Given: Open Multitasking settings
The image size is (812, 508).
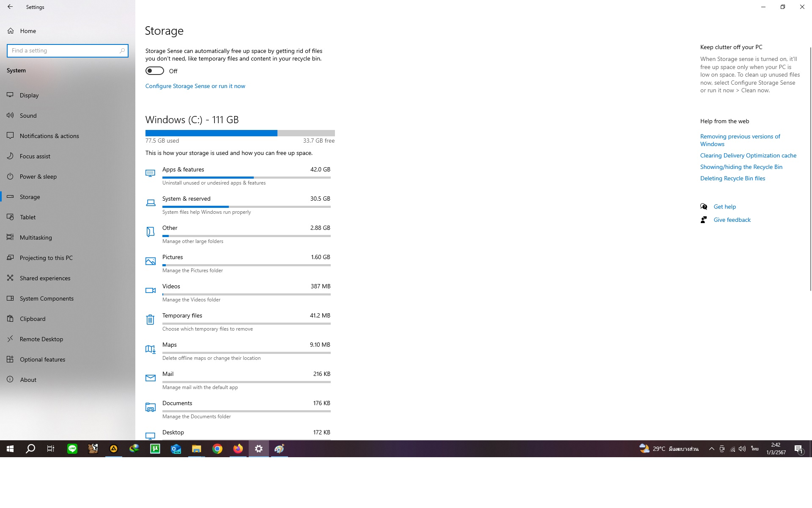Looking at the screenshot, I should coord(68,237).
